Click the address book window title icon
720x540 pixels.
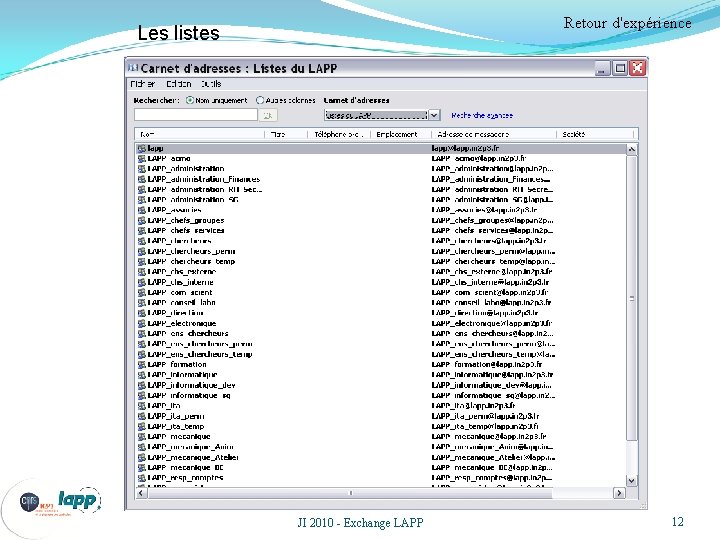coord(133,68)
